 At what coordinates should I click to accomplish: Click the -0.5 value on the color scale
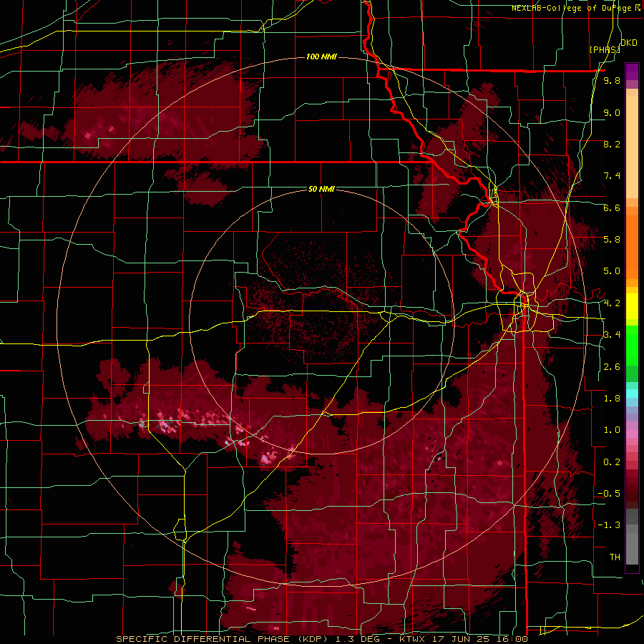[x=609, y=494]
